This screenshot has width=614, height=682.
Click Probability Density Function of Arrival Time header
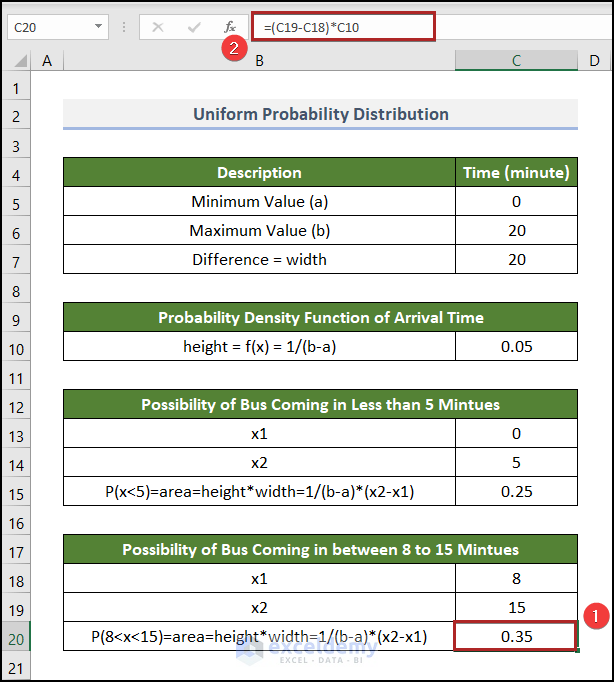(320, 318)
